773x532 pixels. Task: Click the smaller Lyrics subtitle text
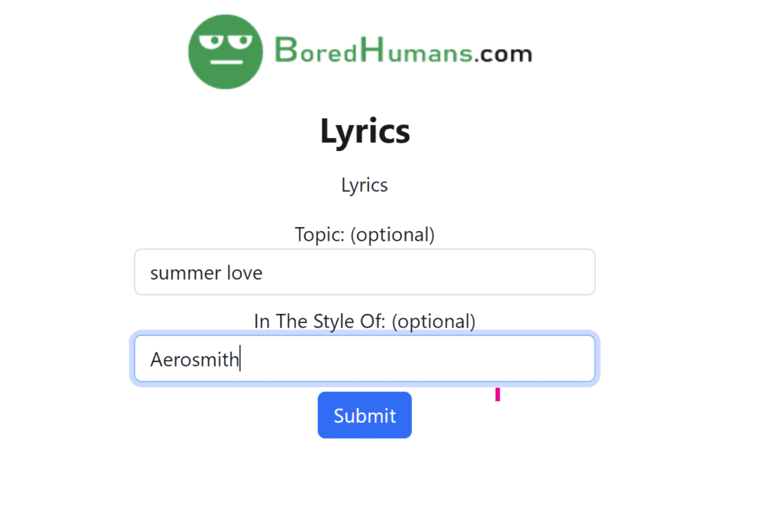(365, 185)
